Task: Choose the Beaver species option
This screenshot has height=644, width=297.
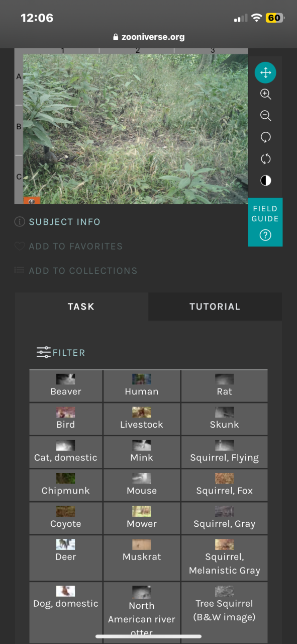Action: point(66,386)
